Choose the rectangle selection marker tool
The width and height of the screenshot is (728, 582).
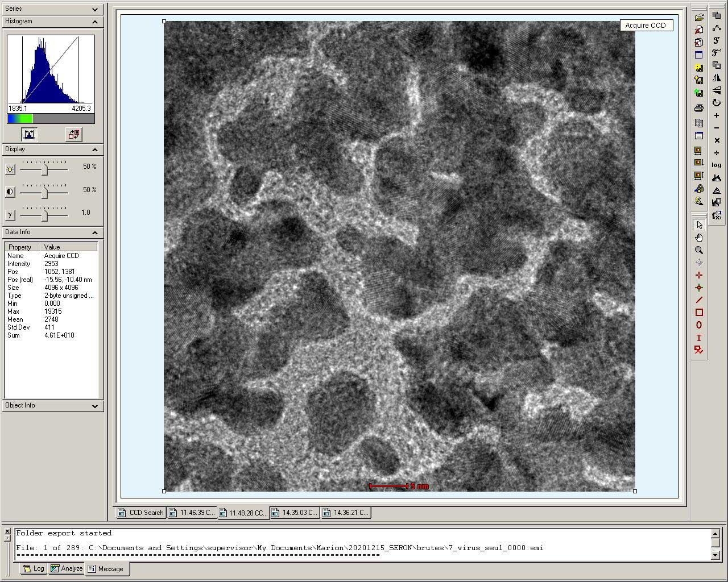pos(699,313)
